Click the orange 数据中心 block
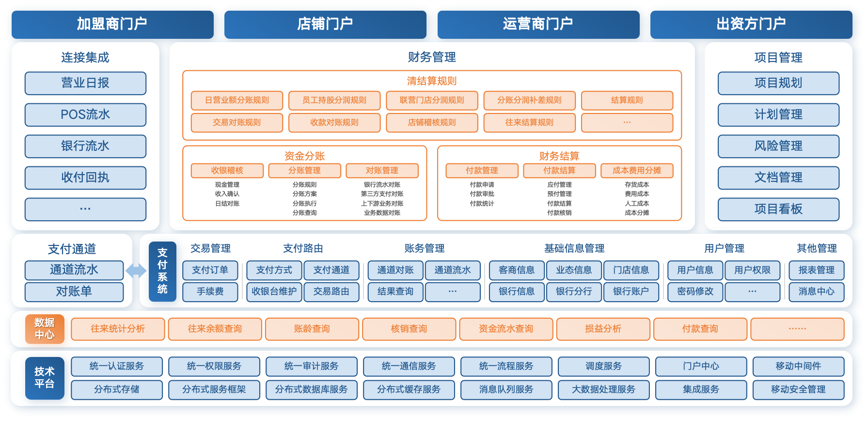 tap(45, 329)
